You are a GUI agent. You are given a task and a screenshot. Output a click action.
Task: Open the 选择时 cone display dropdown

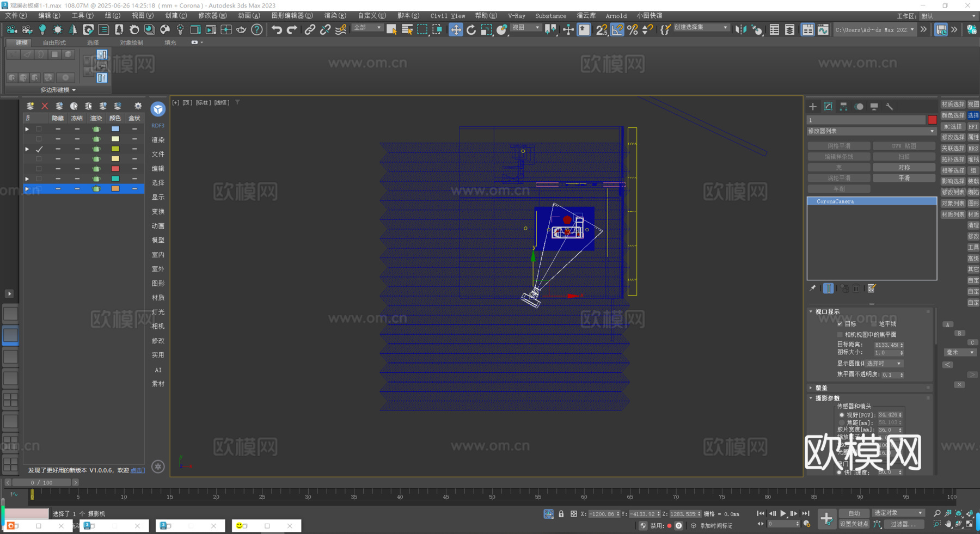(x=884, y=364)
